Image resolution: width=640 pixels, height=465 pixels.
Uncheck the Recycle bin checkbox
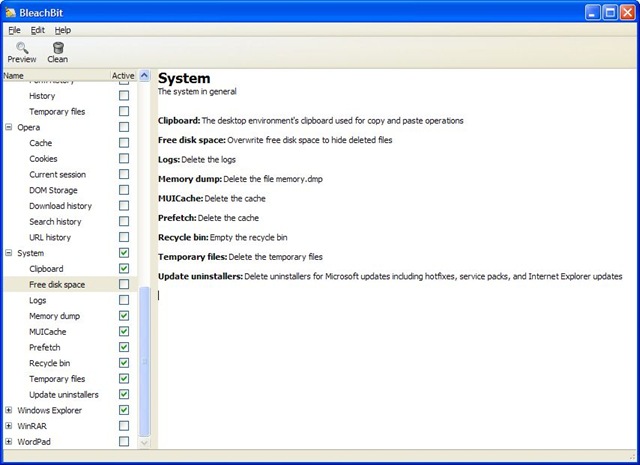click(124, 363)
